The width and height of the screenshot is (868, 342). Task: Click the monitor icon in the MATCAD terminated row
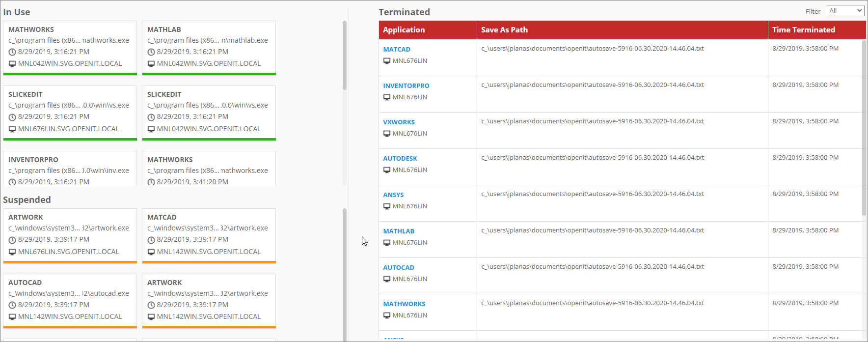pos(387,61)
